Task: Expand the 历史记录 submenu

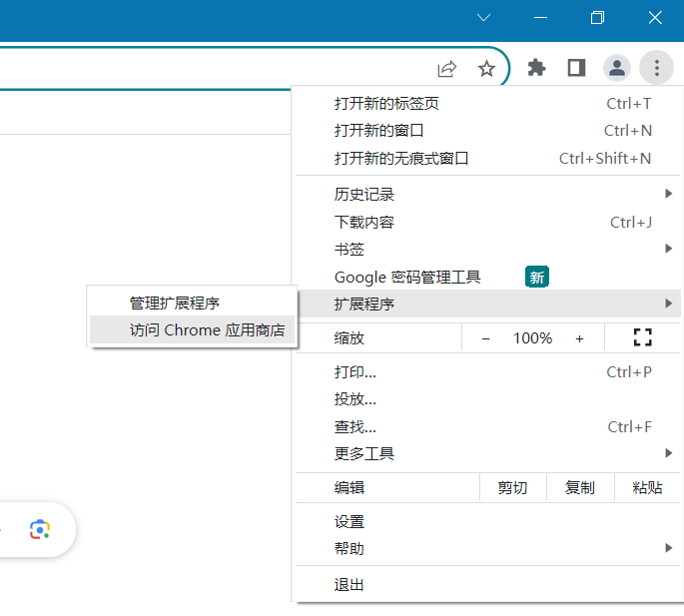Action: [487, 194]
